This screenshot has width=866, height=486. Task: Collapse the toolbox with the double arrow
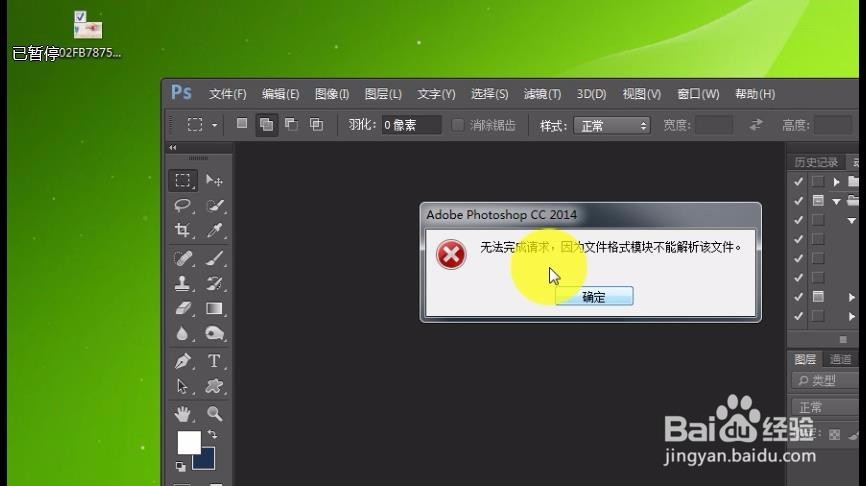coord(173,147)
